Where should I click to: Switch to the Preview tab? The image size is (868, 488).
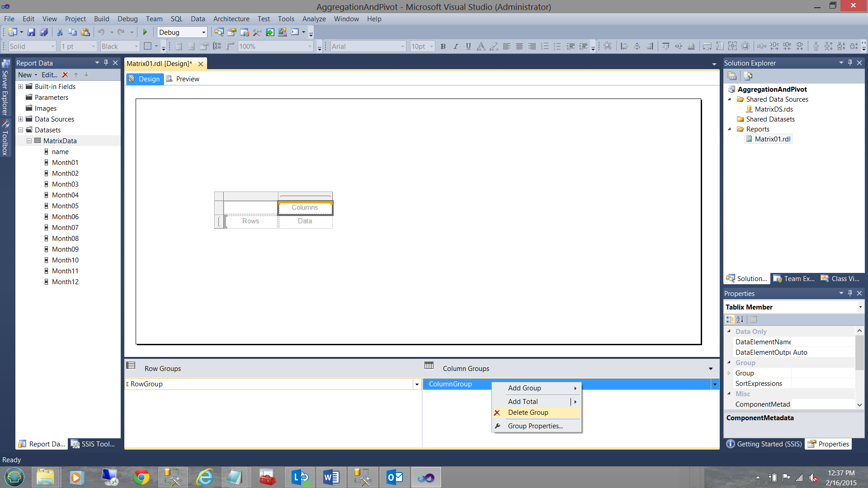[187, 79]
